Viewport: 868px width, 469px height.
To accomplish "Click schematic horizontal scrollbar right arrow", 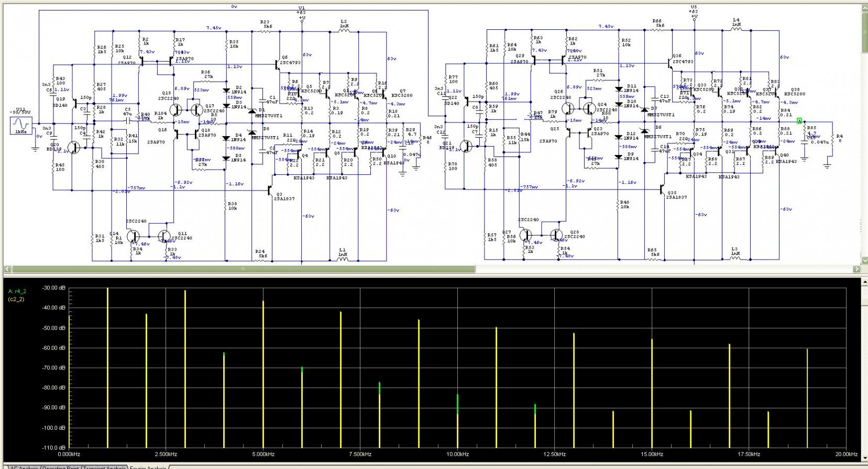I will 856,269.
